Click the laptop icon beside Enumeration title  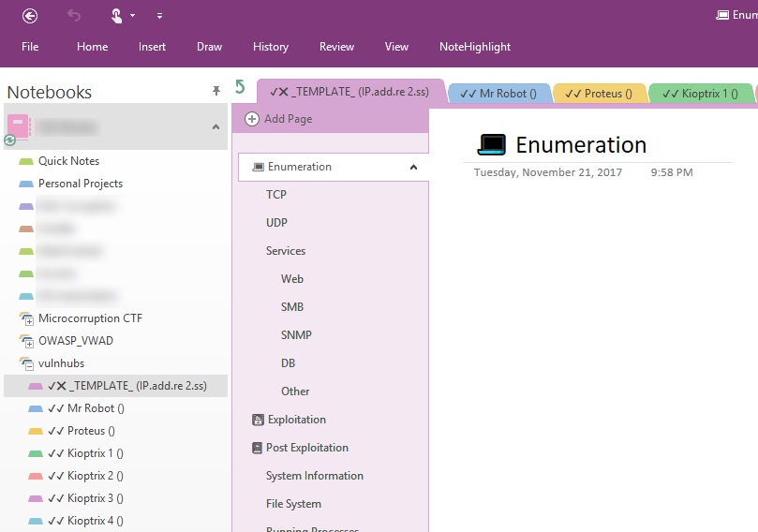tap(492, 144)
